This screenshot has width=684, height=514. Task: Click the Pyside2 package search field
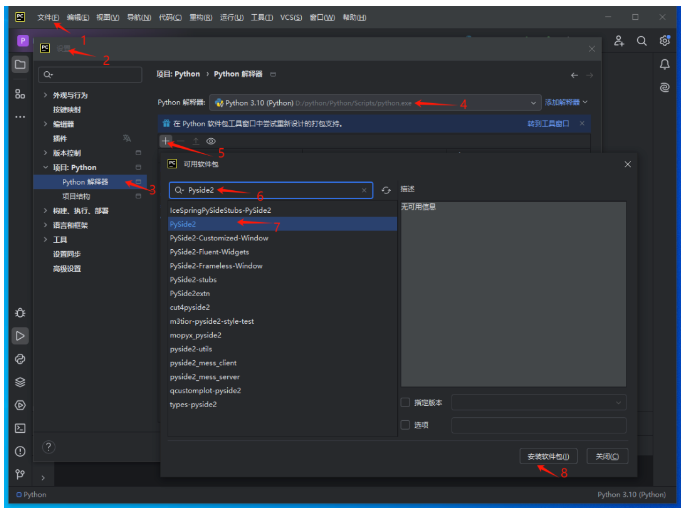270,190
